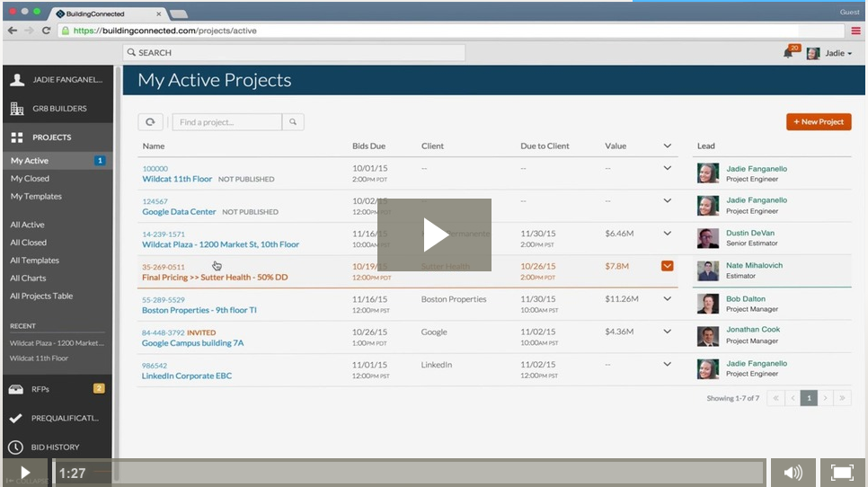Open the browser hamburger menu
868x487 pixels.
[855, 31]
